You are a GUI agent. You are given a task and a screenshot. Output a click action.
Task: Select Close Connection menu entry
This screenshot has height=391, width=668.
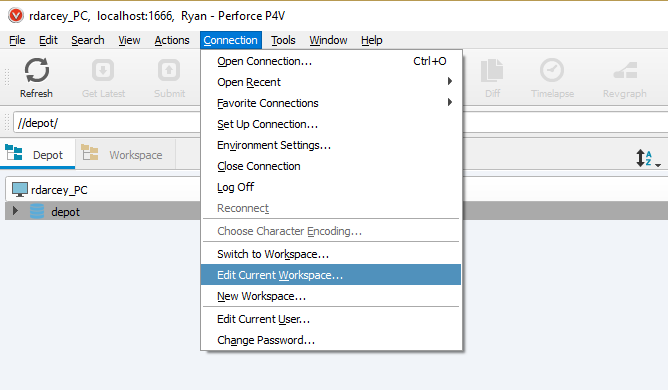pos(331,166)
